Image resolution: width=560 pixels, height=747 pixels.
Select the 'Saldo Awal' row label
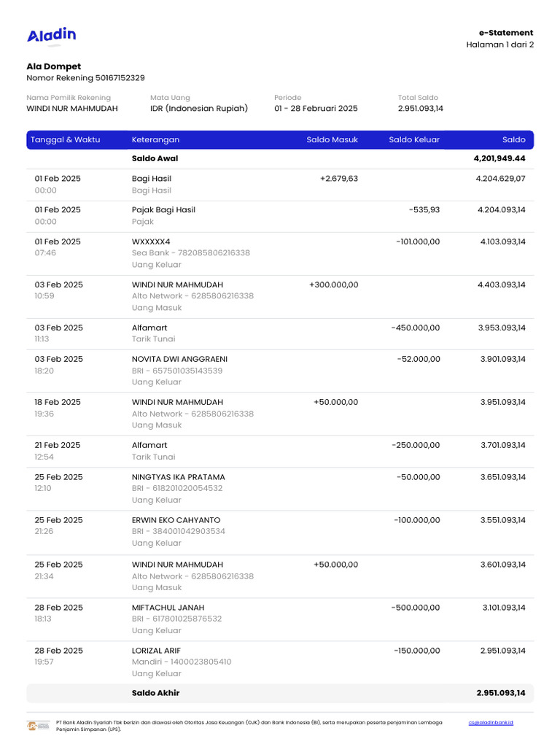click(155, 158)
